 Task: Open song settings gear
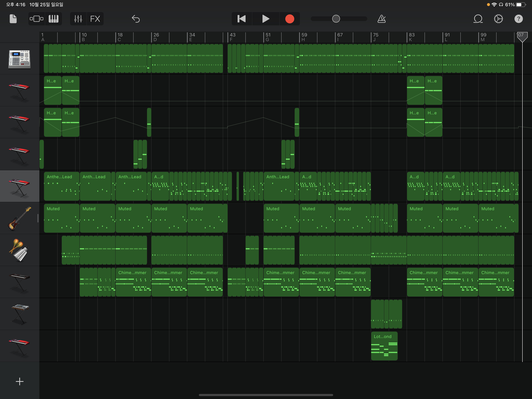click(x=498, y=19)
